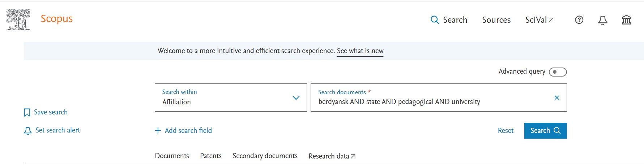Open notifications bell icon

(x=602, y=20)
